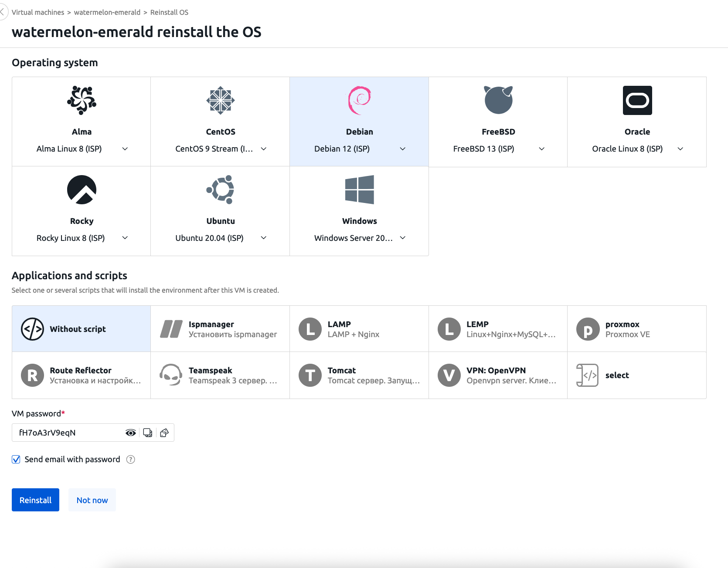Viewport: 728px width, 568px height.
Task: Toggle VM password visibility eye
Action: (x=131, y=433)
